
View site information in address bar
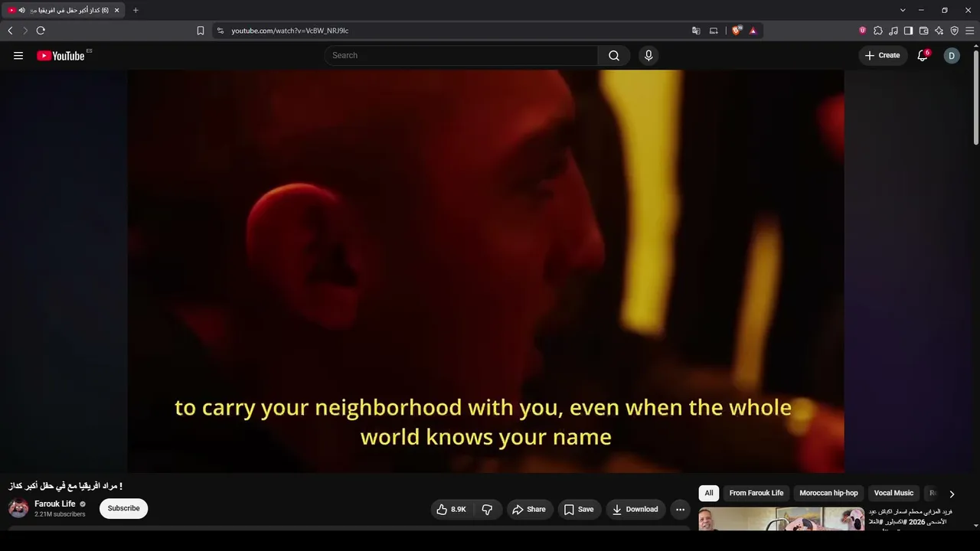click(220, 31)
